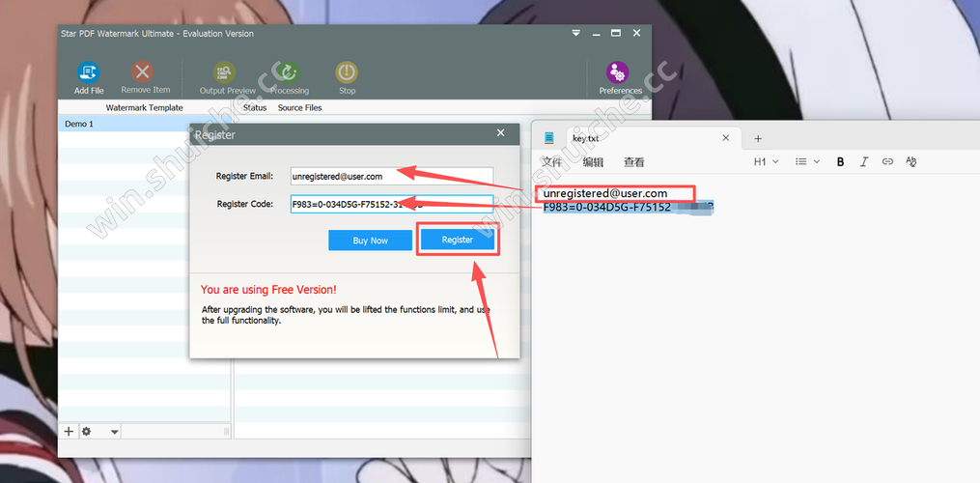Click the Buy Now button

(x=370, y=241)
